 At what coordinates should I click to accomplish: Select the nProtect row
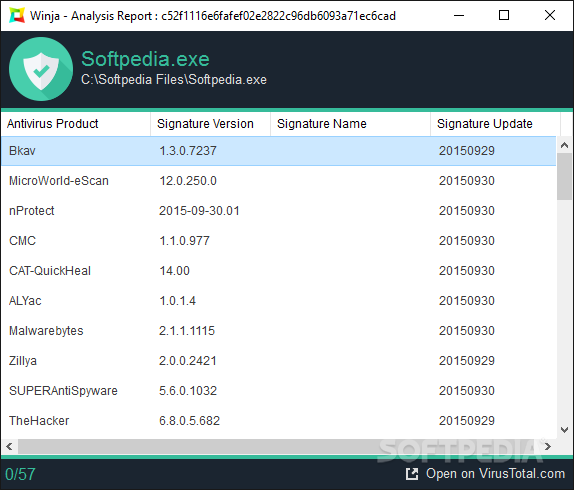pos(278,211)
